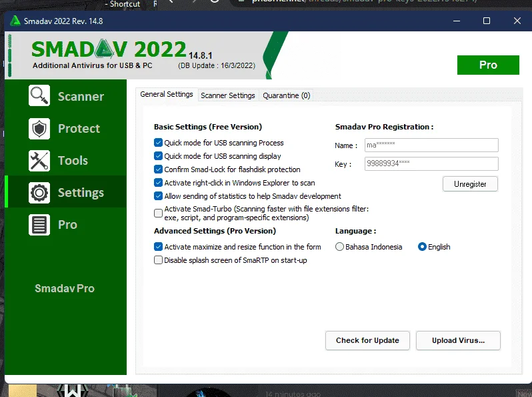Enable Disable splash screen of SmaRTP

point(158,260)
